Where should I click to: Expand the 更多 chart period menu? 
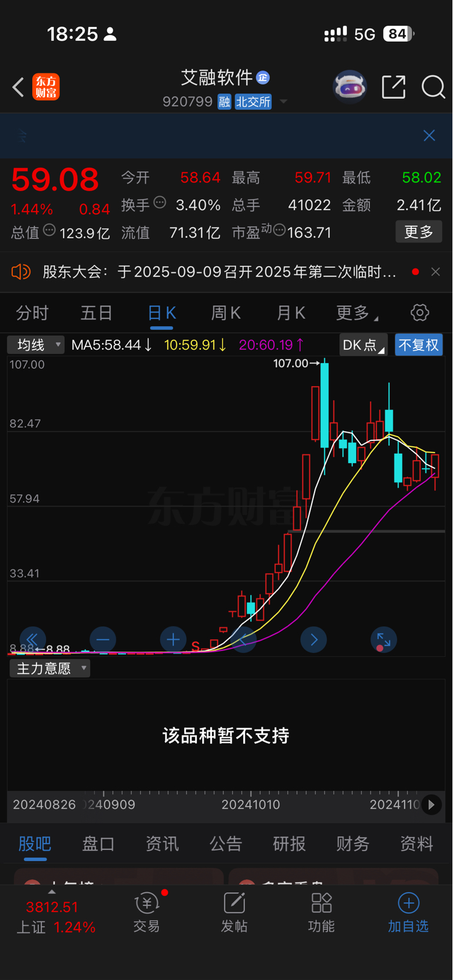click(356, 313)
